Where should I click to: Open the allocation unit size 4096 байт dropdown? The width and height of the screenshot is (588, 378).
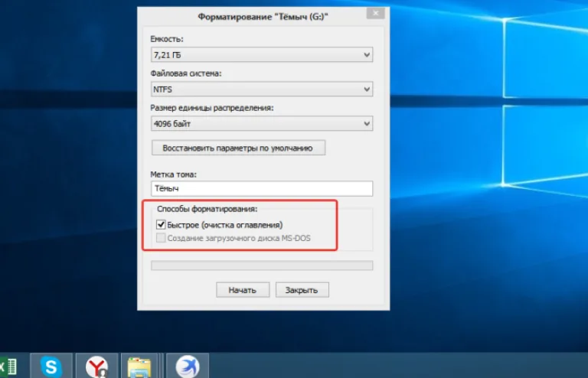[262, 124]
